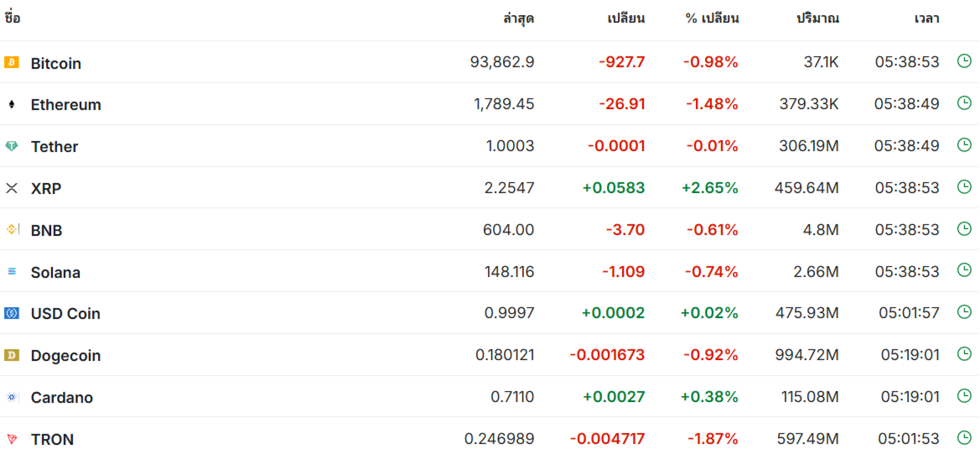980x454 pixels.
Task: Click the ชื่อ name column header
Action: (x=12, y=18)
